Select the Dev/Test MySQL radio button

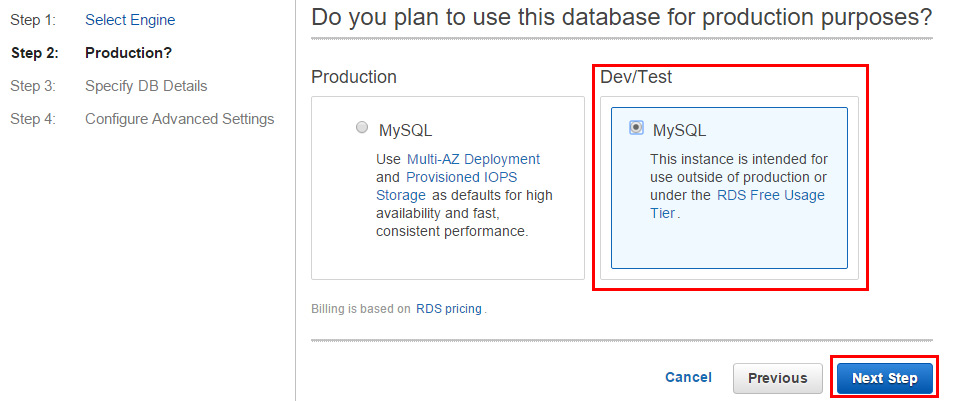coord(636,128)
